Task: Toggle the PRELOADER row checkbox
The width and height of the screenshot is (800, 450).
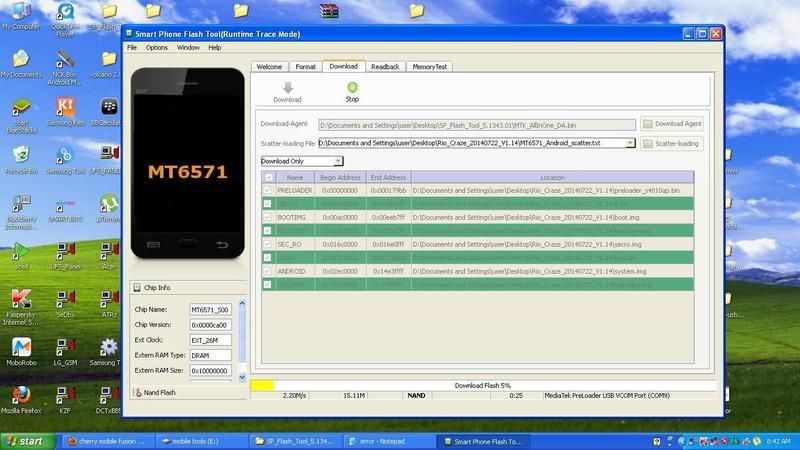Action: point(267,190)
